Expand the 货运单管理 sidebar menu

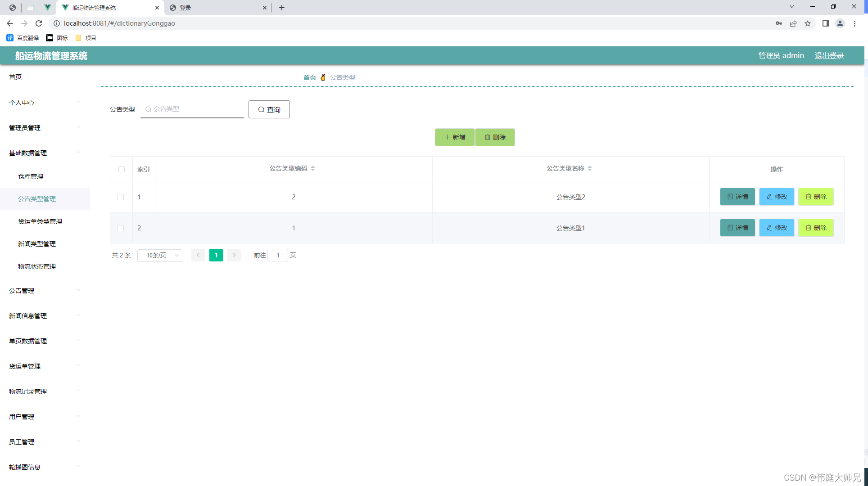tap(45, 366)
